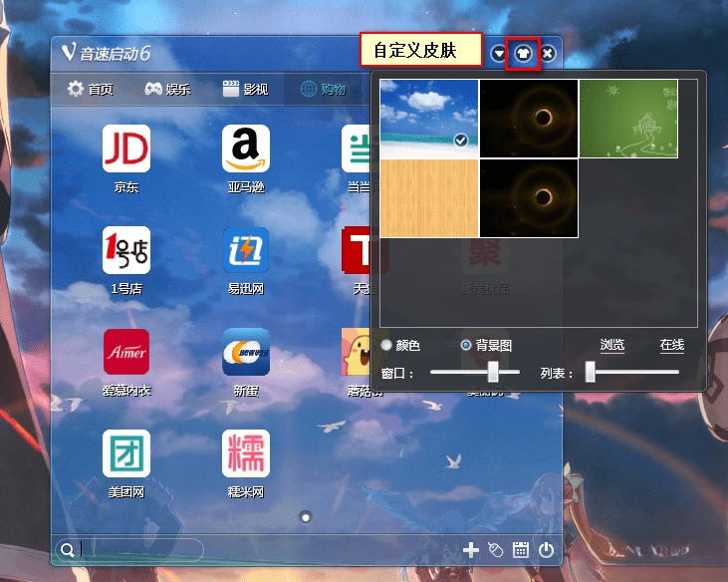Open the 当当网 shortcut icon
Screen dimensions: 728x582
(357, 148)
